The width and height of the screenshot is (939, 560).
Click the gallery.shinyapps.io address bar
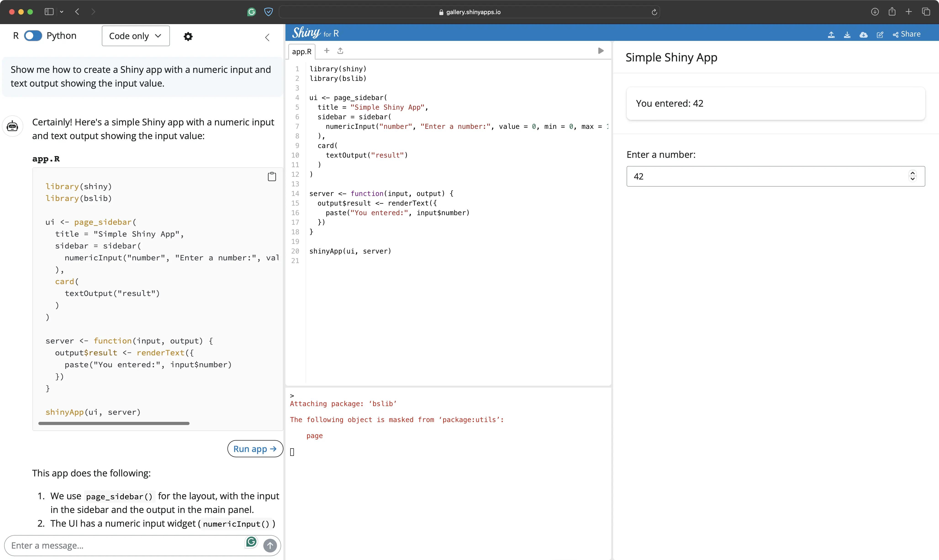[x=469, y=12]
